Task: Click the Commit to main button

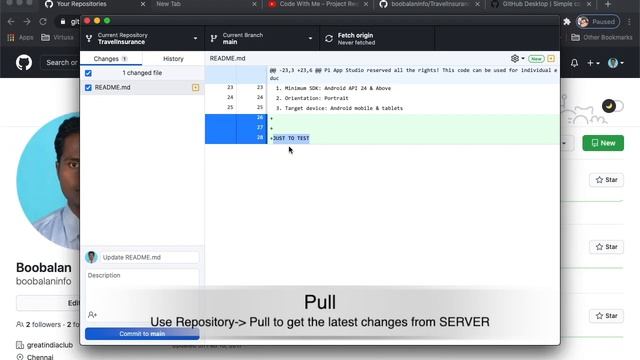Action: pos(142,333)
